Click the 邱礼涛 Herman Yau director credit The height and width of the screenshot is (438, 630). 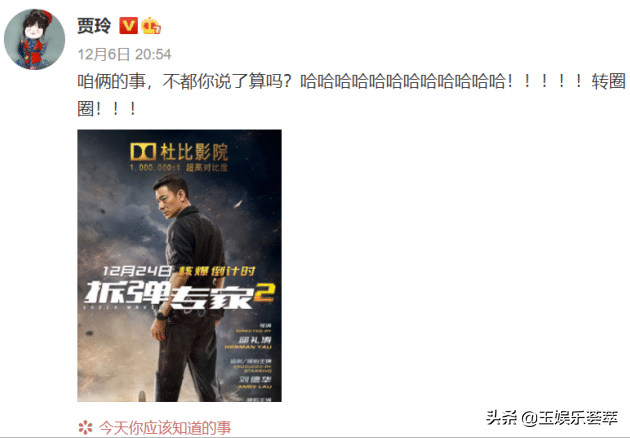(250, 343)
